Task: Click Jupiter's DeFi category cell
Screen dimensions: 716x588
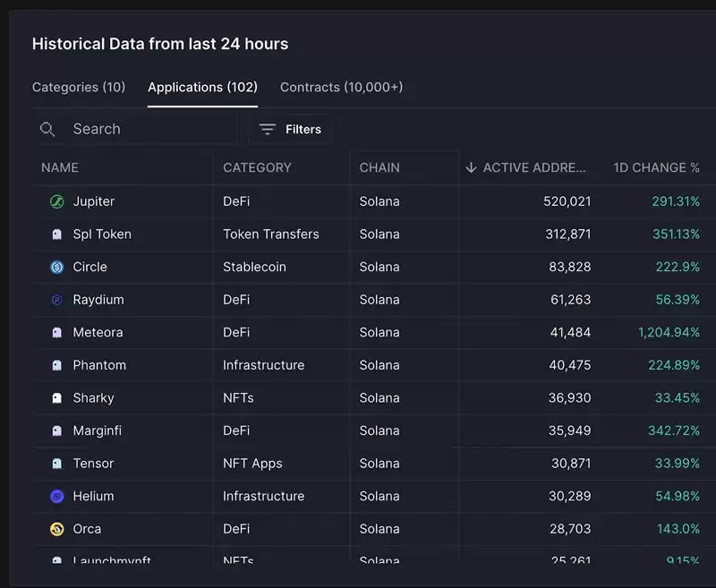Action: (x=236, y=201)
